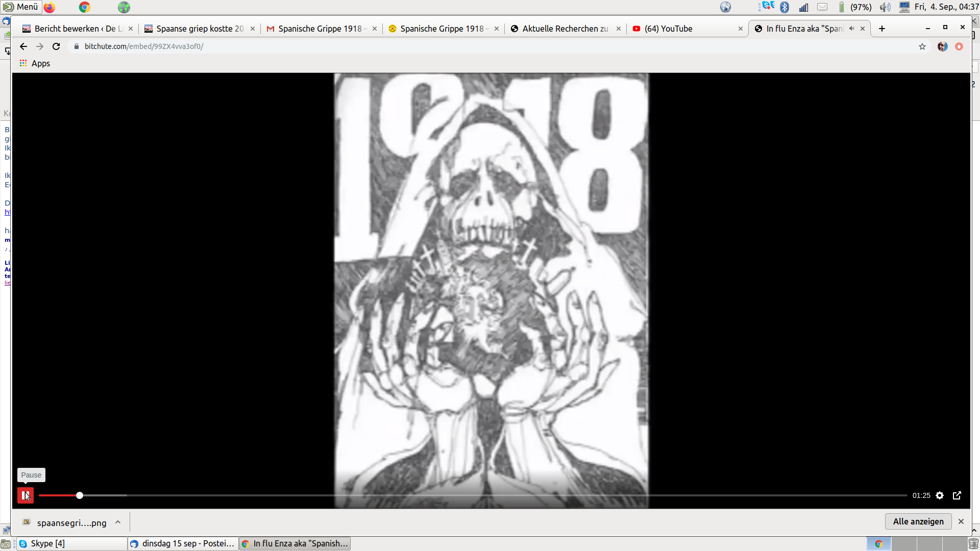Close the Aktuelle Recherchen tab
The width and height of the screenshot is (980, 551).
(x=619, y=29)
